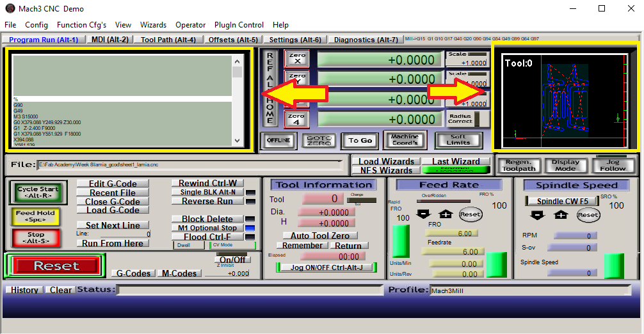This screenshot has width=644, height=334.
Task: Click Load Wizards button
Action: [386, 161]
